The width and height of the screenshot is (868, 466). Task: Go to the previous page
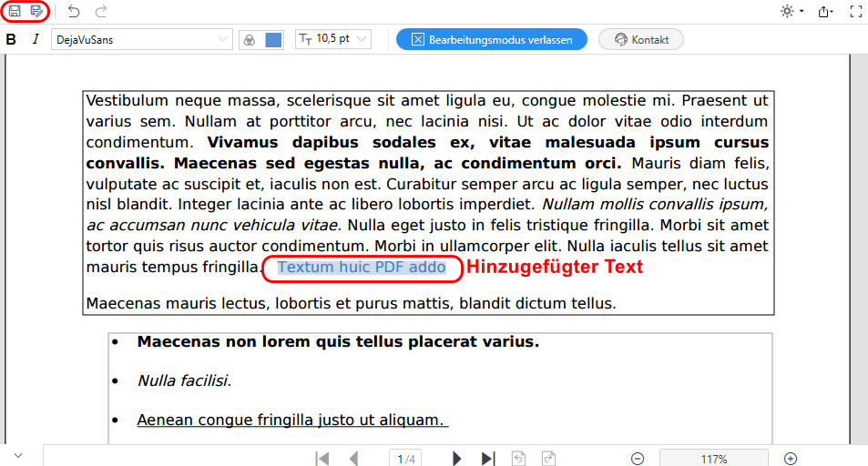[x=353, y=458]
